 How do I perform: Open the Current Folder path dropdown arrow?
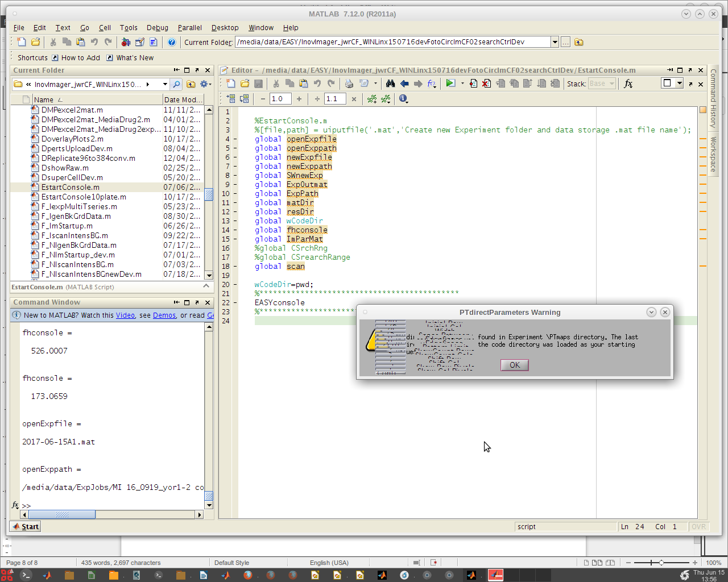tap(555, 42)
